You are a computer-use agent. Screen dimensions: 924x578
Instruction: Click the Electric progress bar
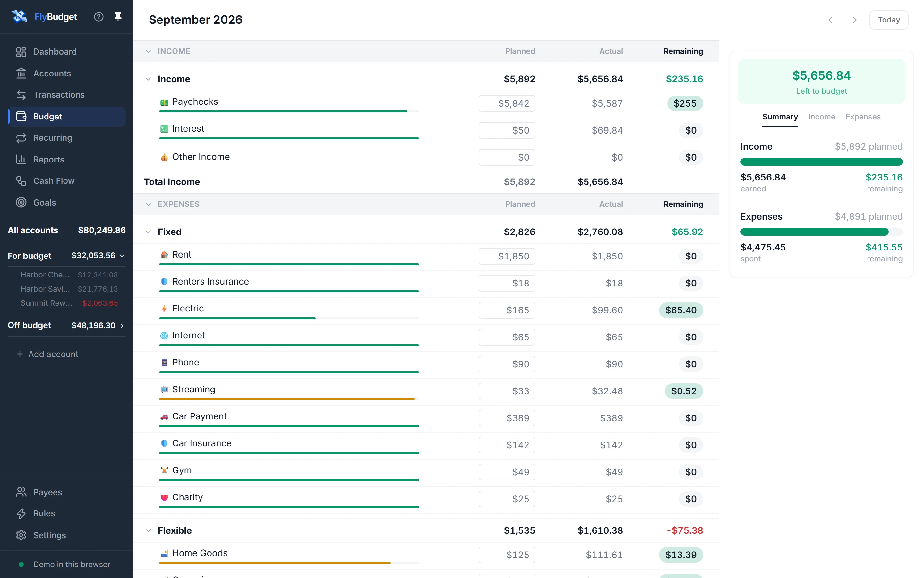pyautogui.click(x=289, y=318)
